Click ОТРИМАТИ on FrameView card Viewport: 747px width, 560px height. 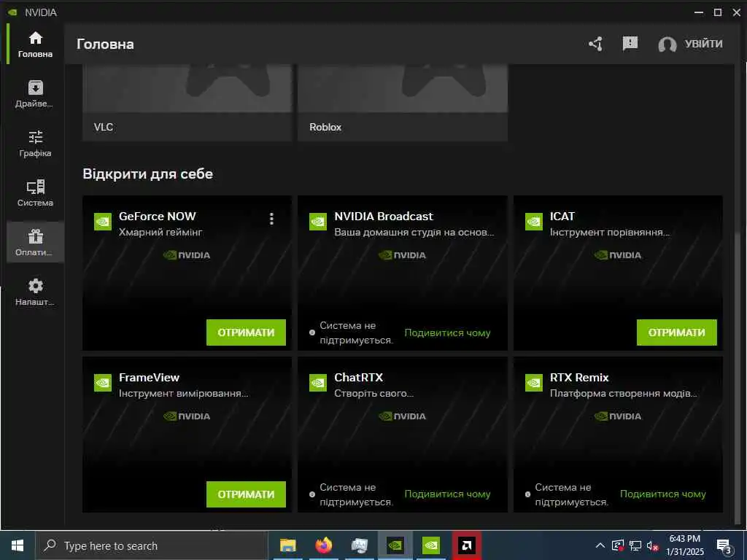coord(246,494)
